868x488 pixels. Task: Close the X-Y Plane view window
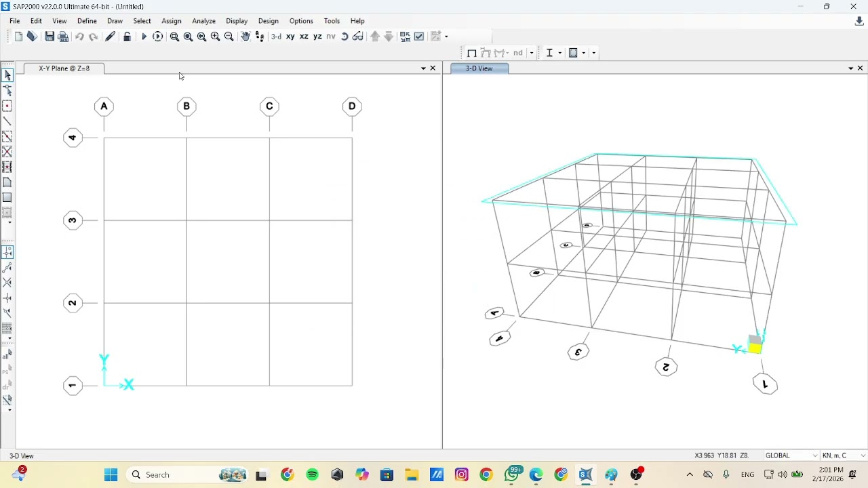[433, 68]
